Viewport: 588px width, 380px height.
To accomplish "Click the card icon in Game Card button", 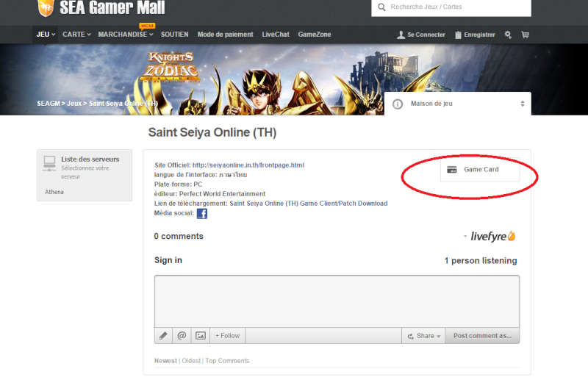I will 452,170.
